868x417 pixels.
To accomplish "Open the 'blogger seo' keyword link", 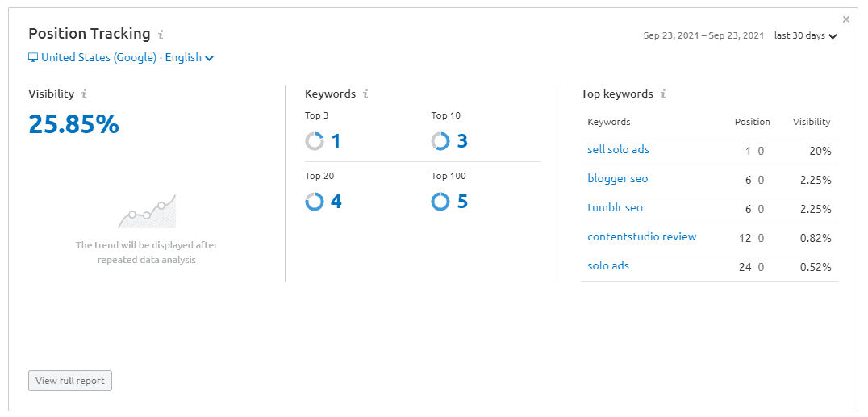I will click(x=617, y=179).
